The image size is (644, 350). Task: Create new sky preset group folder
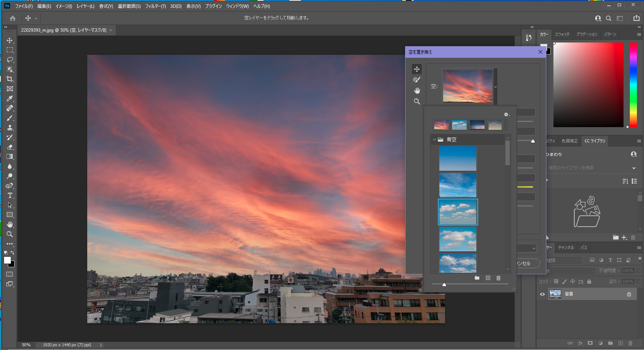tap(477, 278)
